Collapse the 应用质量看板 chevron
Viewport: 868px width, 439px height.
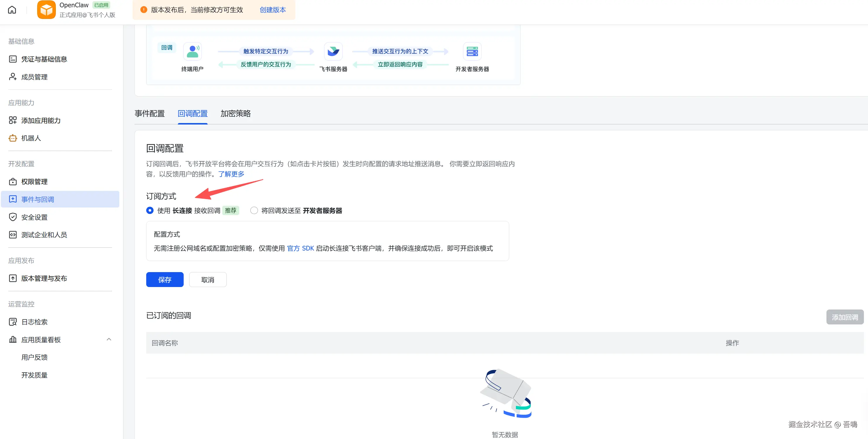[x=109, y=339]
